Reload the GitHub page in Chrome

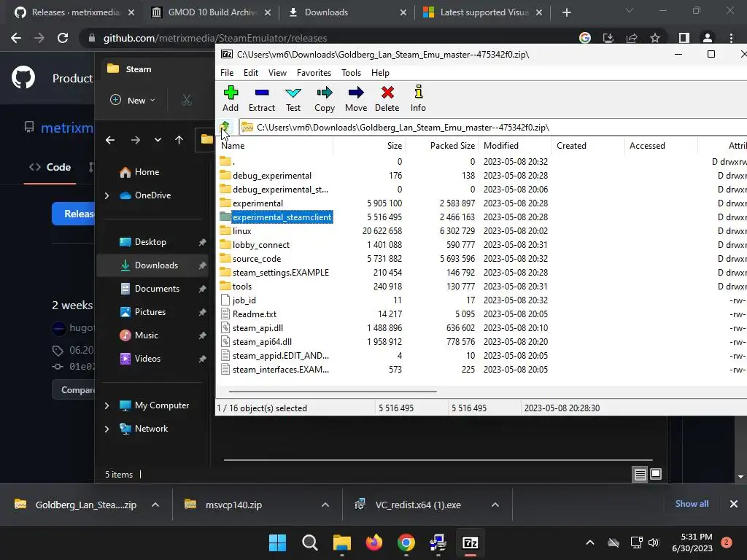click(63, 38)
